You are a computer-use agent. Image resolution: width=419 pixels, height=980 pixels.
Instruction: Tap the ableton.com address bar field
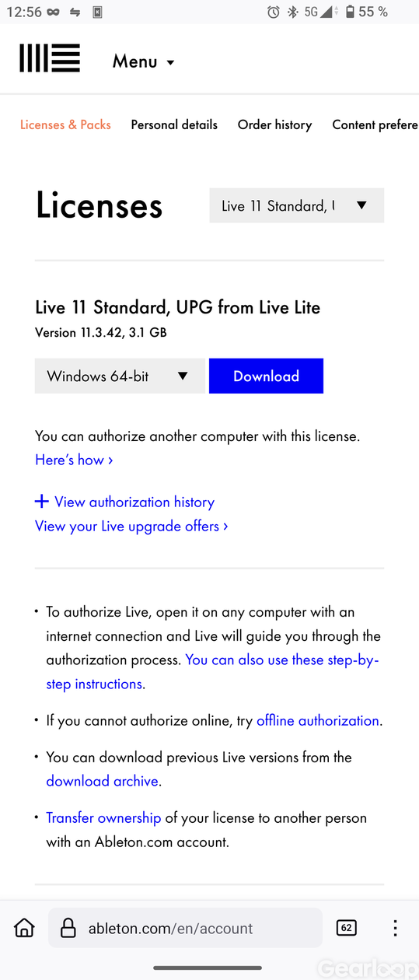click(x=185, y=928)
